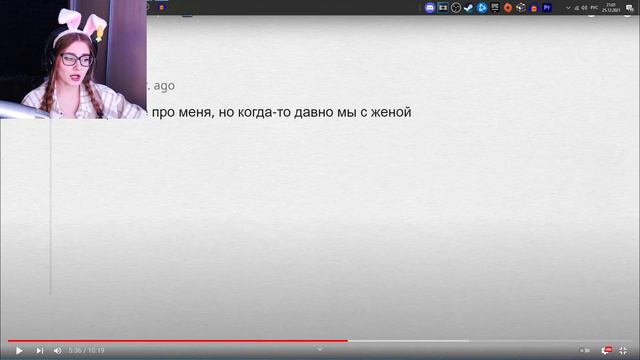Switch the РУС keyboard language indicator
Image resolution: width=640 pixels, height=360 pixels.
coord(594,8)
